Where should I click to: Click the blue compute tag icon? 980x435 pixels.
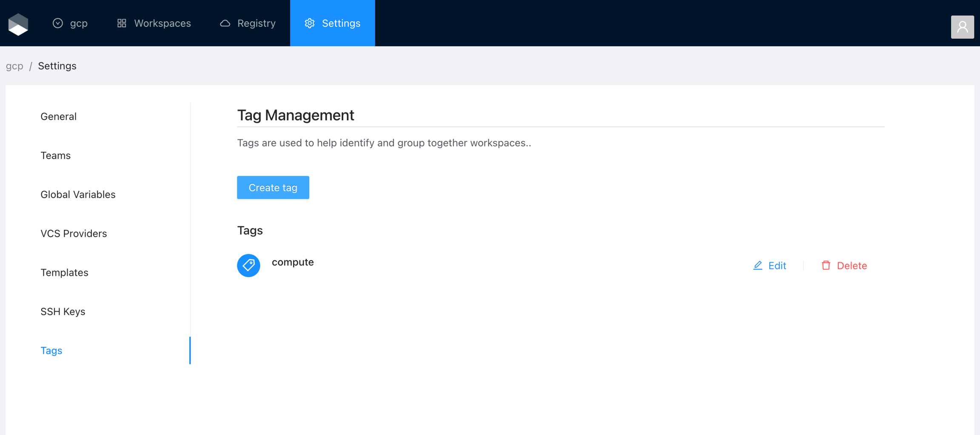(x=248, y=266)
